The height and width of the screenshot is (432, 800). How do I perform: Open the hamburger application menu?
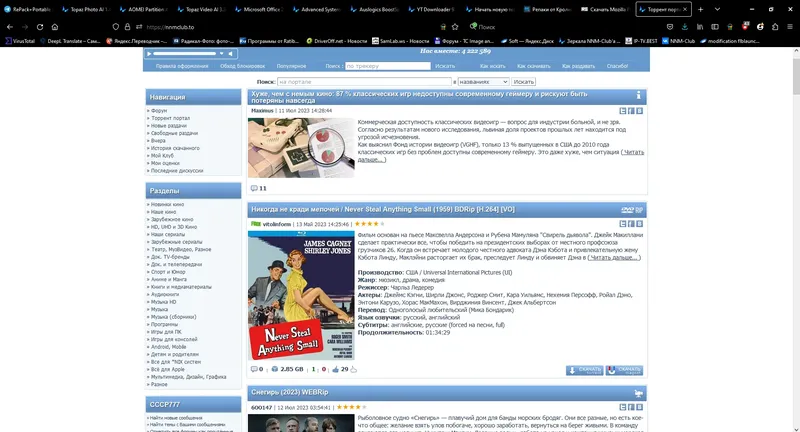790,27
